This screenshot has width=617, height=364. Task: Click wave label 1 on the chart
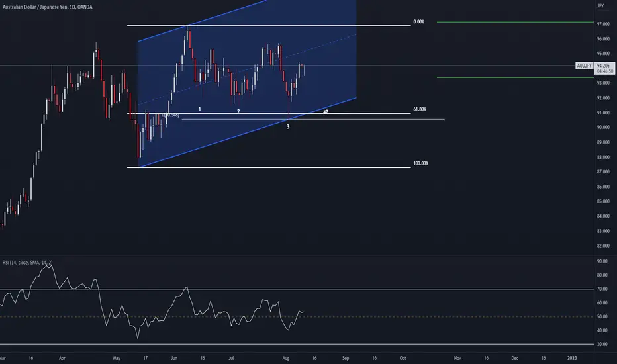click(199, 109)
